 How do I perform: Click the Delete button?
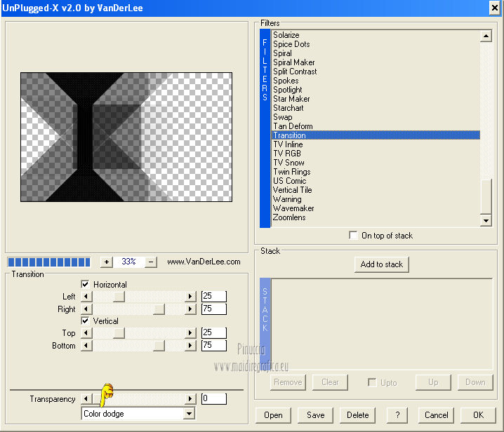357,415
